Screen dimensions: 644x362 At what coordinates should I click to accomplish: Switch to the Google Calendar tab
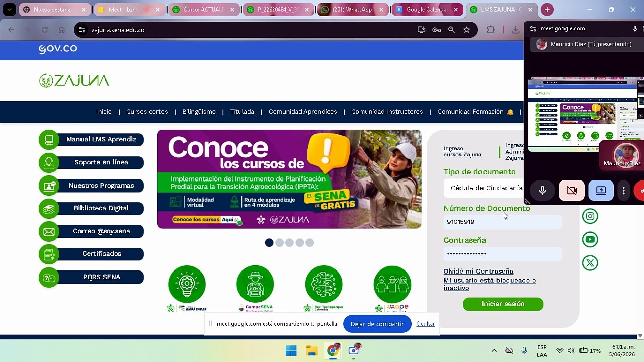[427, 9]
